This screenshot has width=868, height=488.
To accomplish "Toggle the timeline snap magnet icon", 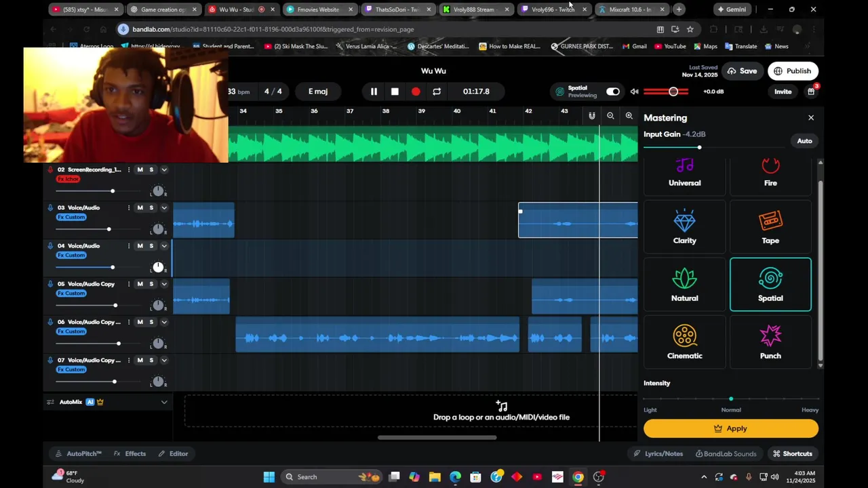I will [x=592, y=117].
